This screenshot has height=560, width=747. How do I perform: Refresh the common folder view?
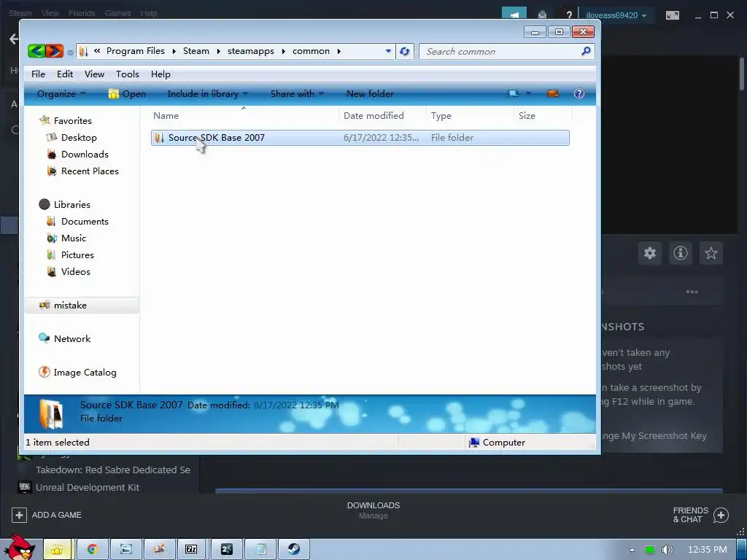point(404,52)
